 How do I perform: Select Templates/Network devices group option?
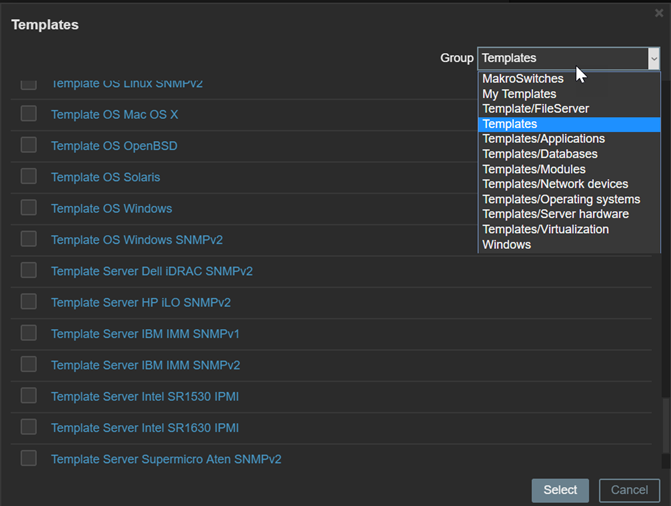point(555,184)
